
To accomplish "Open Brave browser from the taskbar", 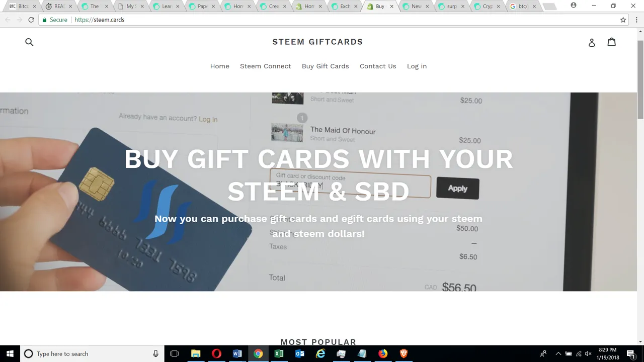I will point(404,353).
